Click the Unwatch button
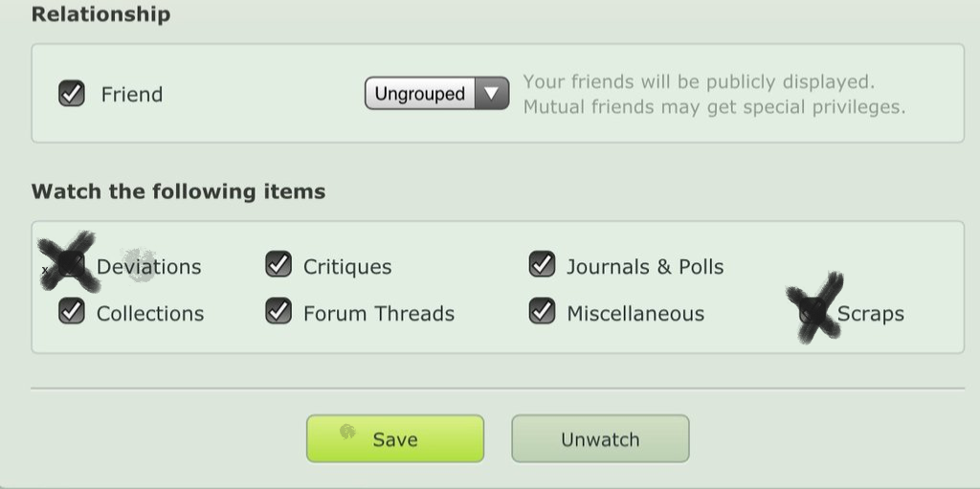 tap(600, 439)
